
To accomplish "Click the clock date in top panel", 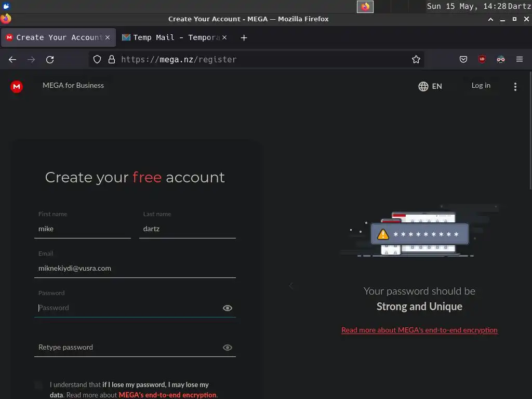I will [467, 6].
